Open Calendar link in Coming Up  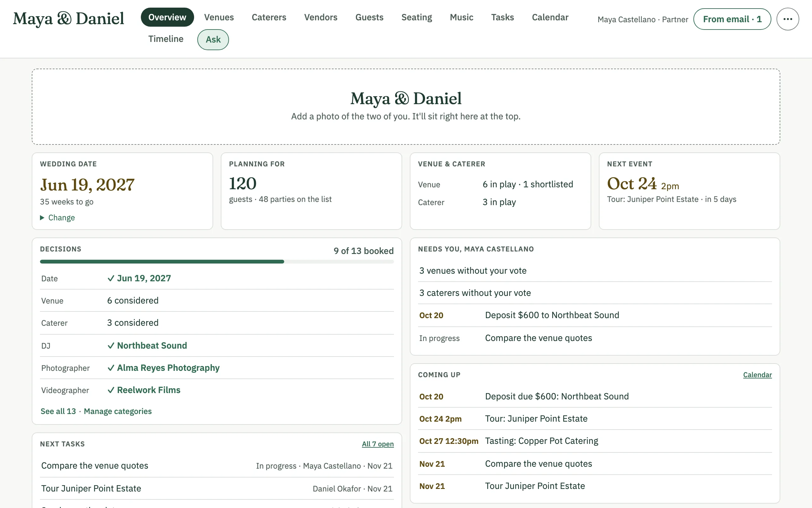tap(757, 375)
